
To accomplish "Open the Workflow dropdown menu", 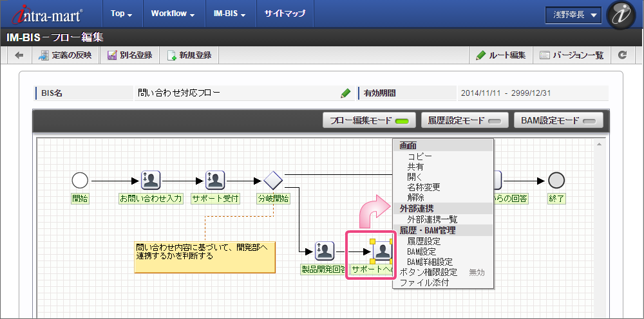I will pos(173,14).
